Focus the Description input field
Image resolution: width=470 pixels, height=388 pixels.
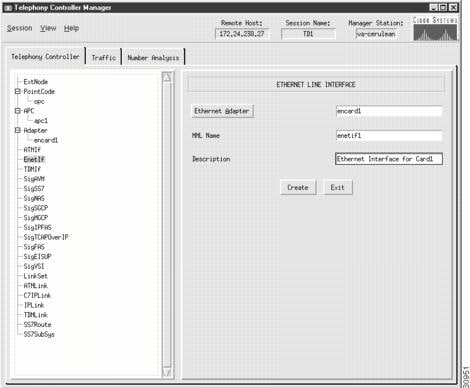[x=389, y=159]
